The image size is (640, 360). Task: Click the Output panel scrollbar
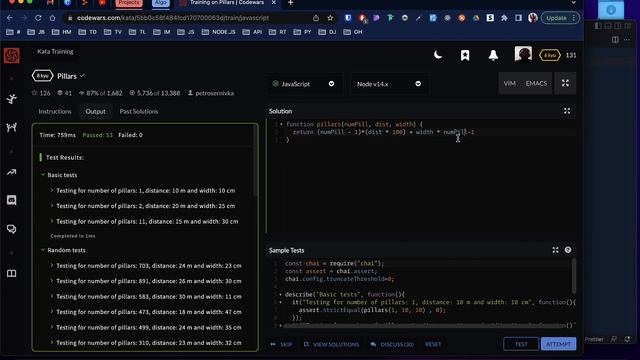tap(256, 162)
